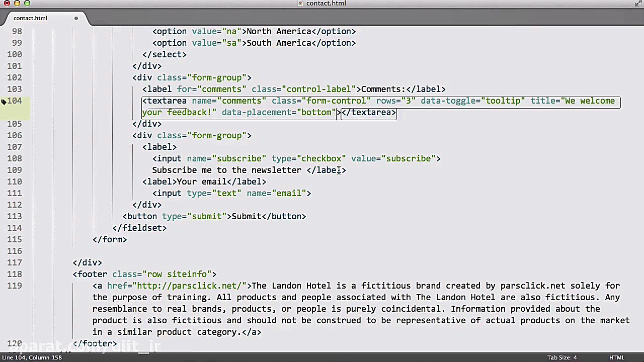Click the name="email" attribute on line 111
This screenshot has height=362, width=644.
coord(276,193)
